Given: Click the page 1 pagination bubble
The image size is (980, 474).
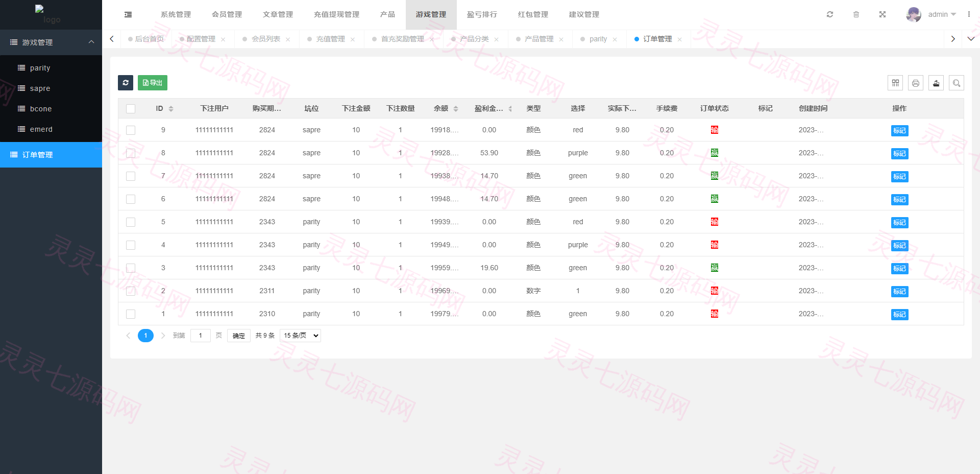Looking at the screenshot, I should pyautogui.click(x=145, y=336).
